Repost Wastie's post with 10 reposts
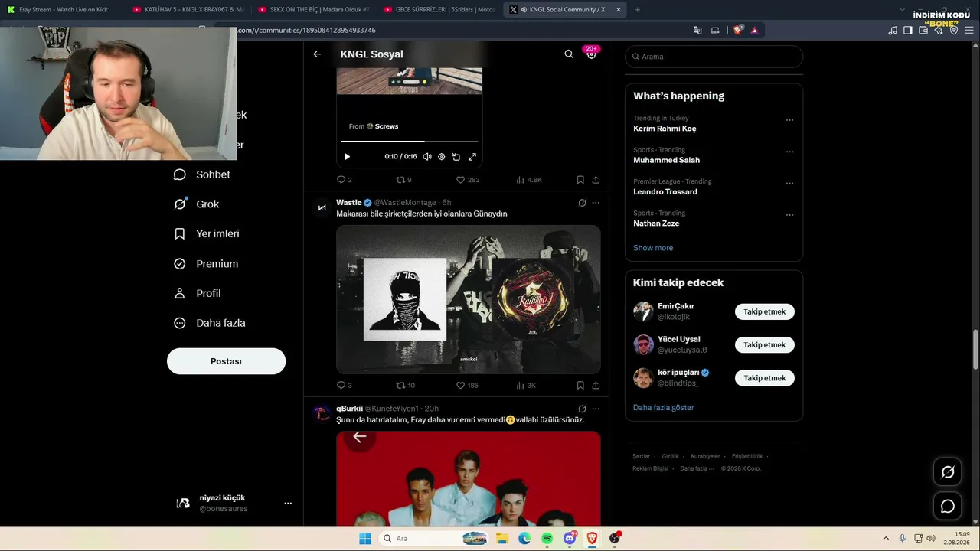The width and height of the screenshot is (980, 551). [405, 386]
